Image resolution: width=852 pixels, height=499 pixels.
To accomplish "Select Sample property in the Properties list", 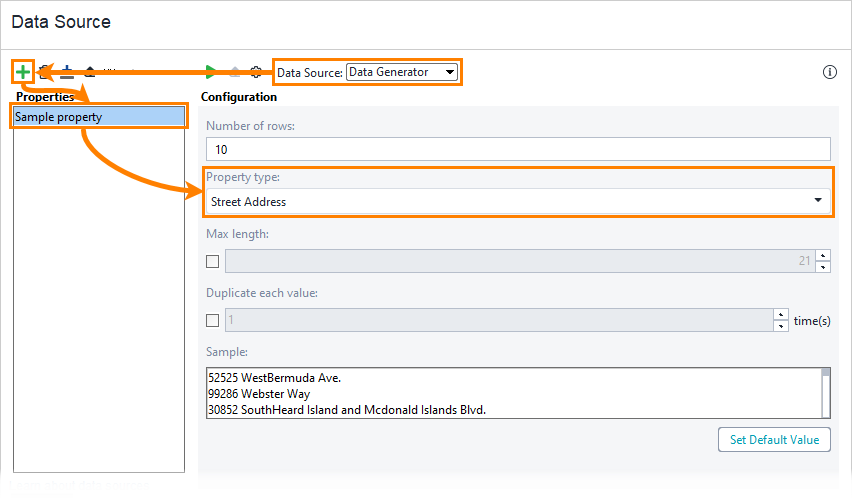I will click(x=99, y=117).
